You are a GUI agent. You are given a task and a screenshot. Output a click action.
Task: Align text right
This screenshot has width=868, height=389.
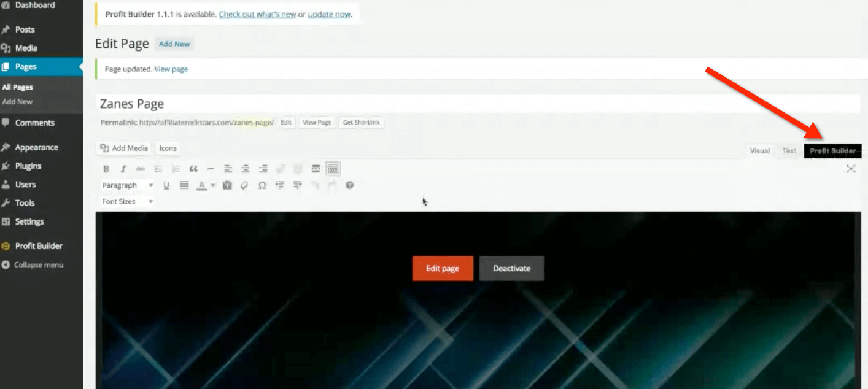[x=263, y=169]
